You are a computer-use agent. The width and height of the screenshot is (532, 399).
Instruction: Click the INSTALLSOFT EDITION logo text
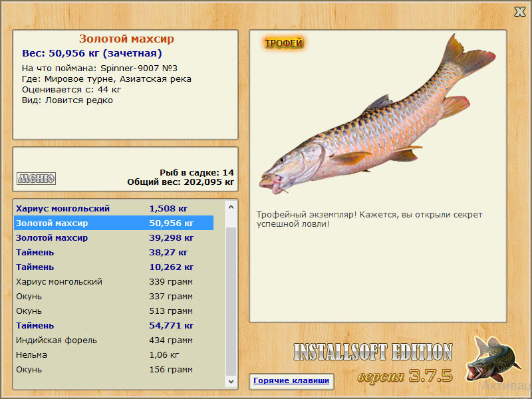(x=373, y=352)
